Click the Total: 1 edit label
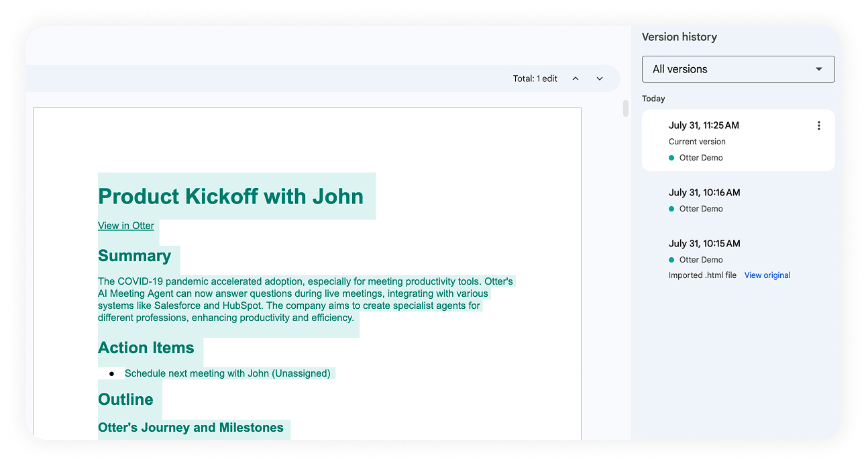868x466 pixels. [x=535, y=79]
